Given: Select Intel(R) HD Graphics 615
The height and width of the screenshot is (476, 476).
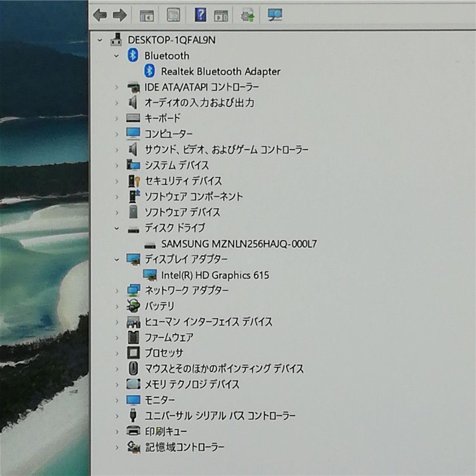Looking at the screenshot, I should coord(215,275).
